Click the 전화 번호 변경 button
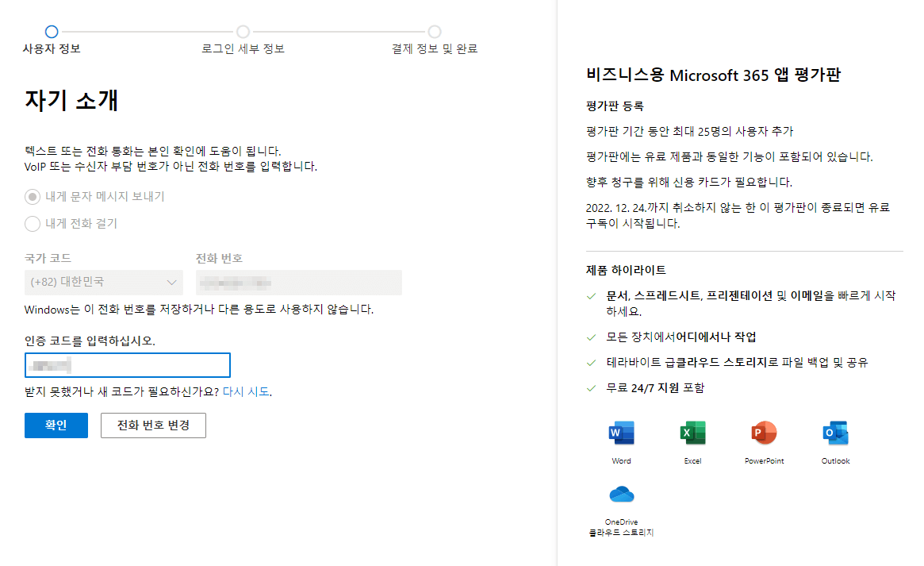This screenshot has height=566, width=924. (153, 425)
